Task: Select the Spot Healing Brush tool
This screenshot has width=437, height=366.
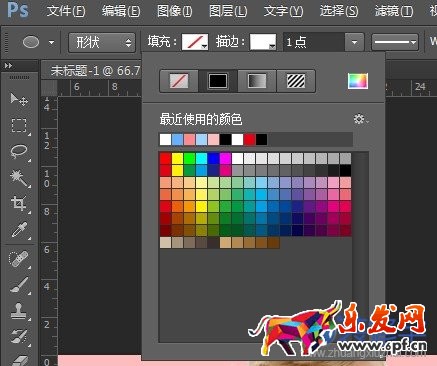Action: click(19, 259)
